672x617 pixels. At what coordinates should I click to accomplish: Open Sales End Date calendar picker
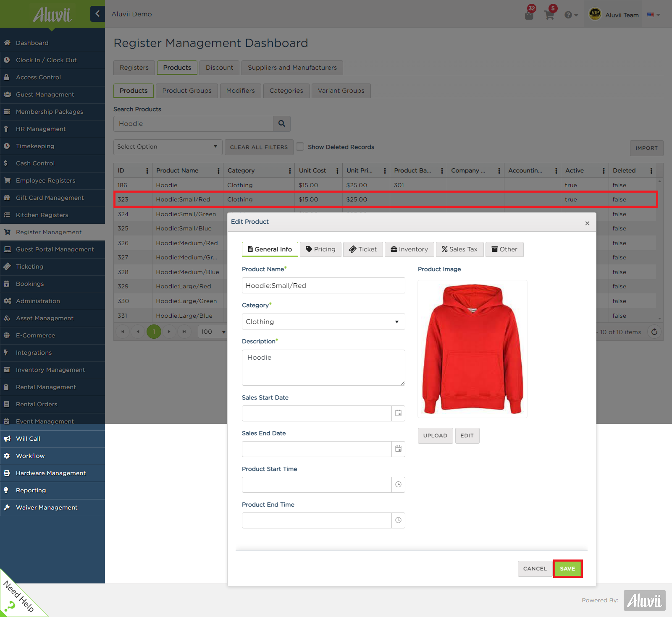pos(398,449)
